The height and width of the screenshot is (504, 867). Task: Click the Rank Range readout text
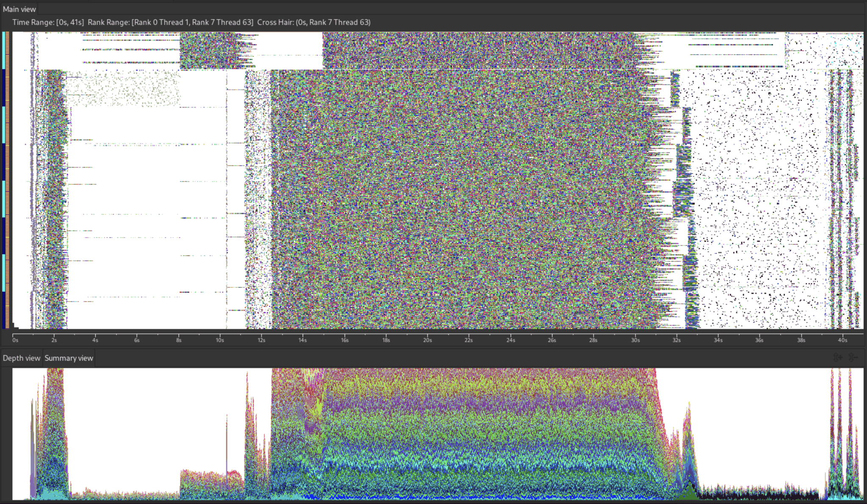point(170,22)
